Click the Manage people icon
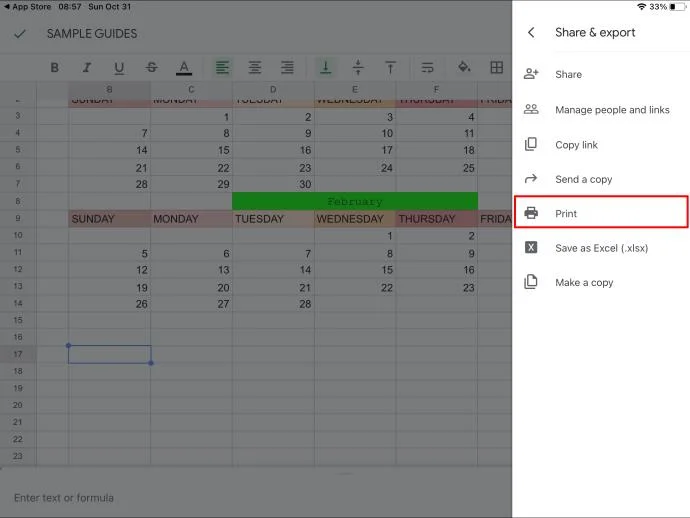Image resolution: width=690 pixels, height=518 pixels. [x=531, y=109]
